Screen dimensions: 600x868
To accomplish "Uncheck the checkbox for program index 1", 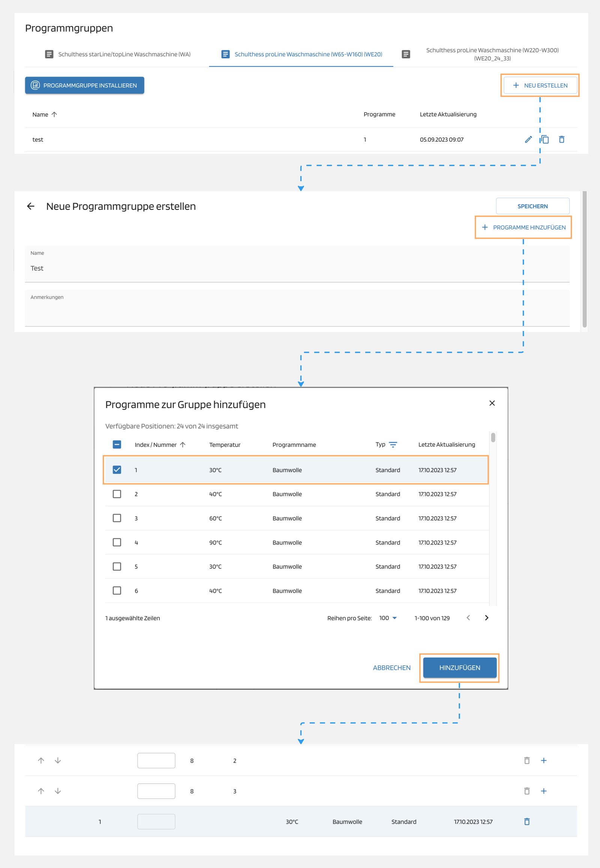I will point(117,469).
